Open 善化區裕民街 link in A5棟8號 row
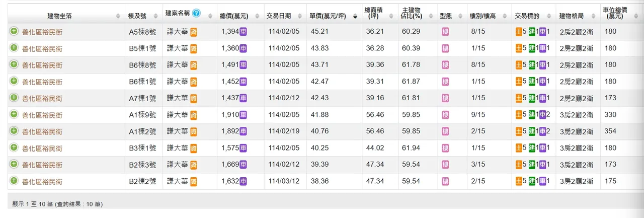 42,32
